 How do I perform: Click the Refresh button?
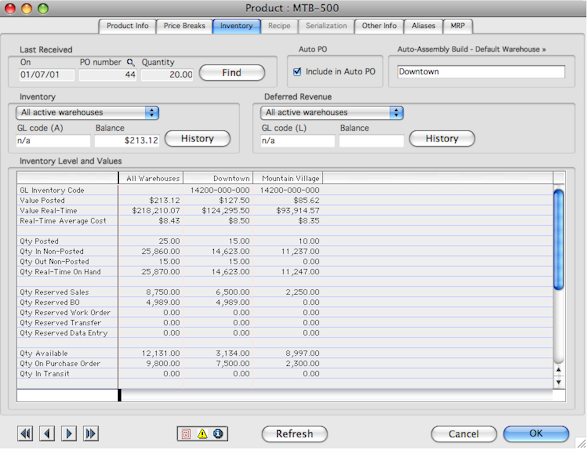[294, 434]
